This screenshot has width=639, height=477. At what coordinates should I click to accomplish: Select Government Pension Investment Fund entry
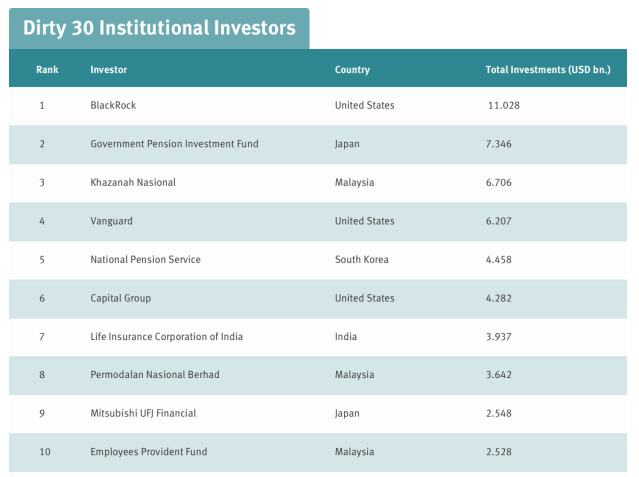click(x=174, y=144)
